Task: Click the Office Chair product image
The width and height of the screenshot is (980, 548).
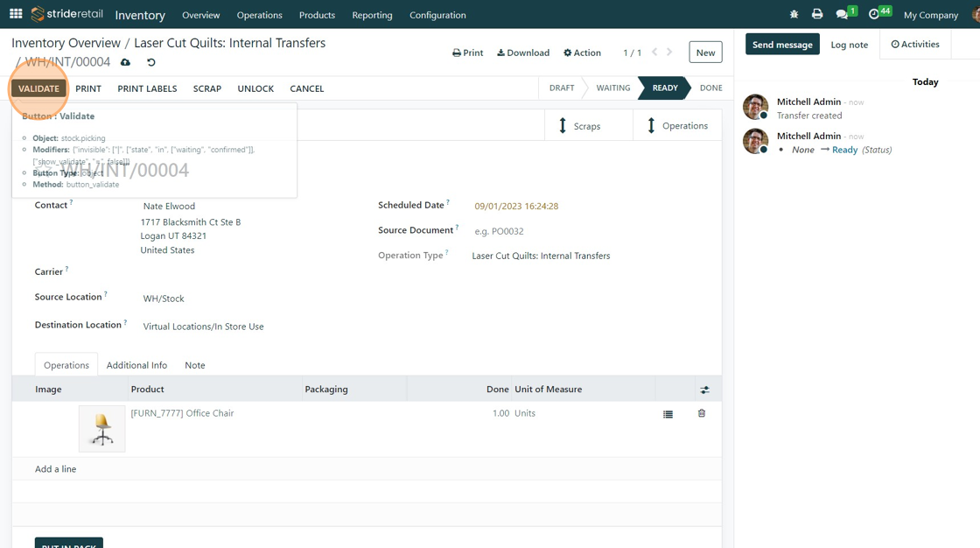Action: click(x=101, y=429)
